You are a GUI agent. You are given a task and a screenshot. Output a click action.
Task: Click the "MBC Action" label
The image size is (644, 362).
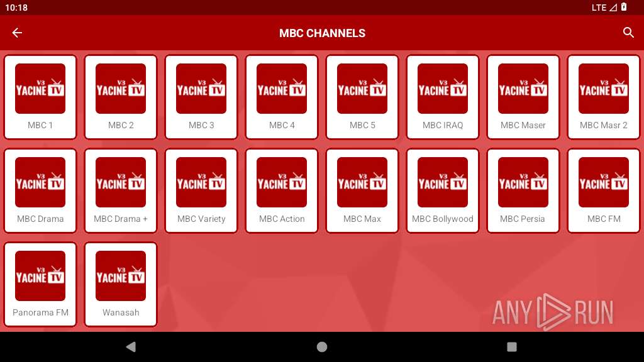282,219
